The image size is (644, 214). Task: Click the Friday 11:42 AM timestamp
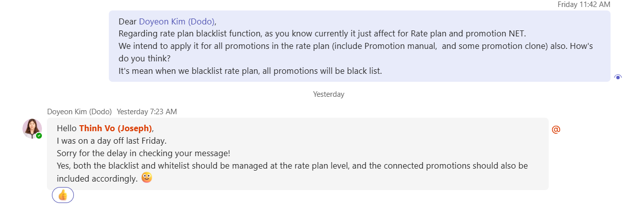(584, 4)
